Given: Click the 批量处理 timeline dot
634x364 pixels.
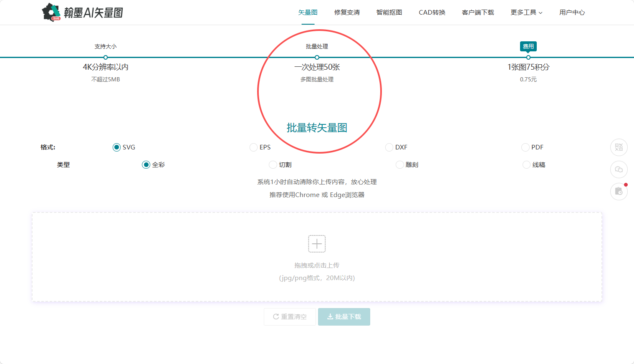Looking at the screenshot, I should [x=317, y=58].
